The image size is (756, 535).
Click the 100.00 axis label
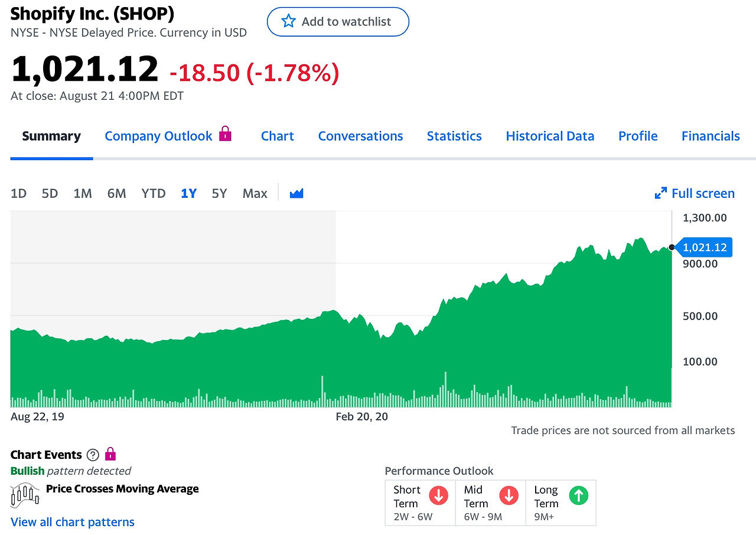[700, 361]
